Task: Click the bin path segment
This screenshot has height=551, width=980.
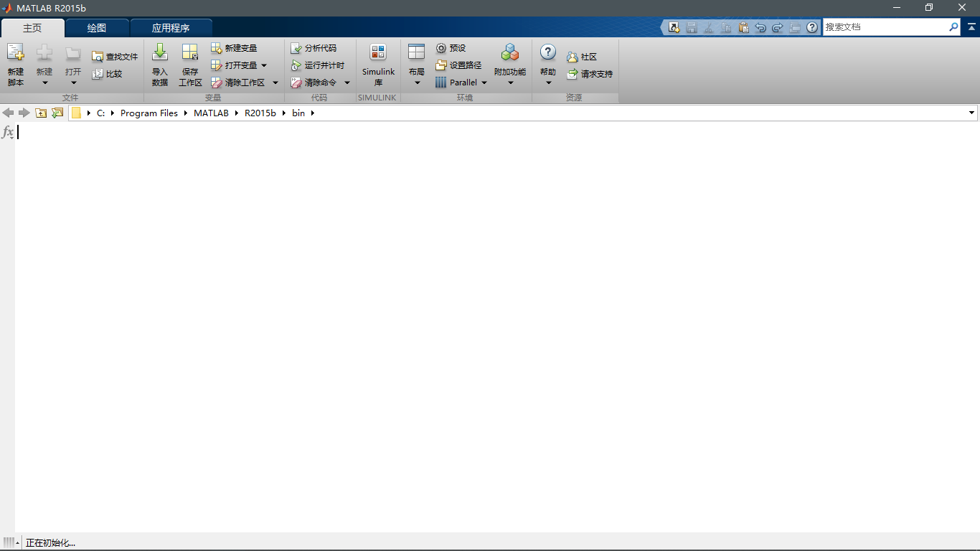Action: 298,113
